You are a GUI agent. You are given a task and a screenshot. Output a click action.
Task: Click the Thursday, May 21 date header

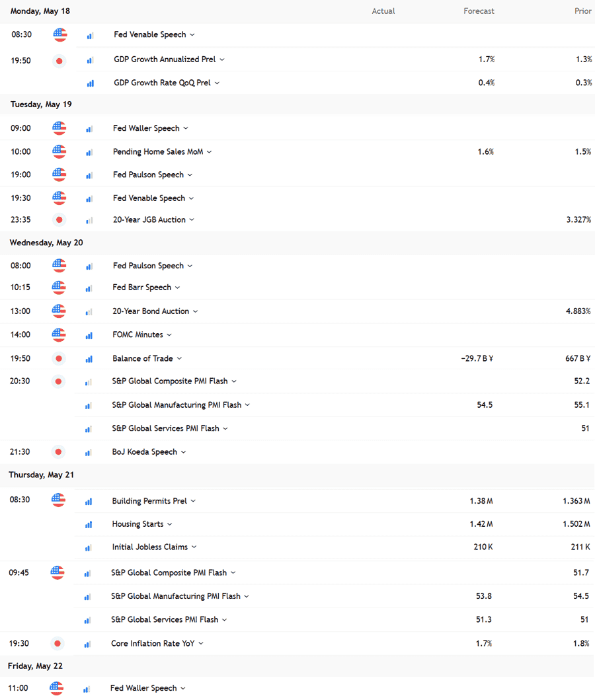(41, 475)
